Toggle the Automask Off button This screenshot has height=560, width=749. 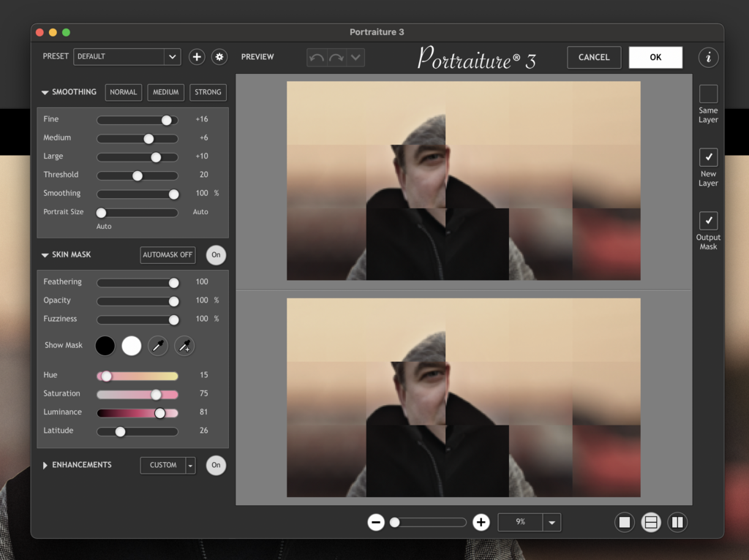pyautogui.click(x=168, y=255)
